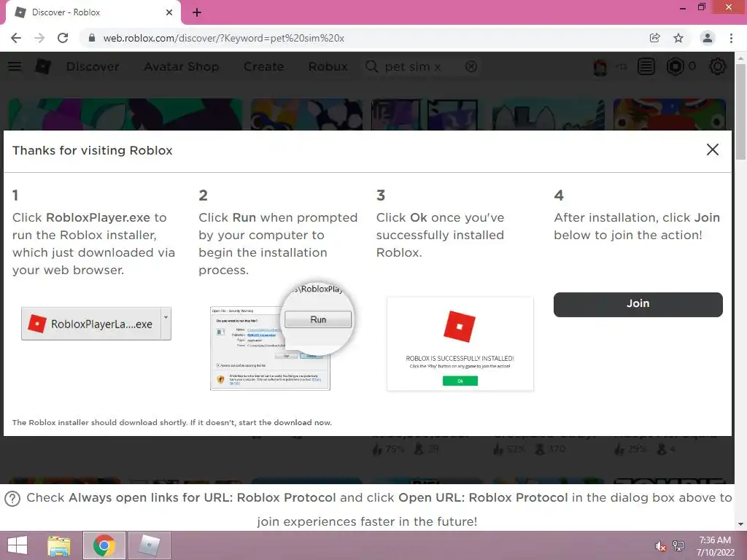Click the browser back arrow
The width and height of the screenshot is (747, 560).
tap(16, 38)
